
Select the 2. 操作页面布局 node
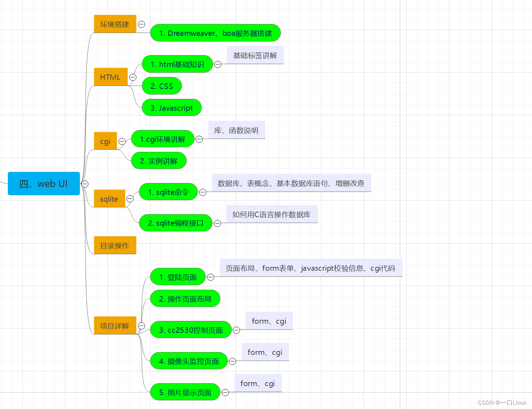click(x=185, y=299)
